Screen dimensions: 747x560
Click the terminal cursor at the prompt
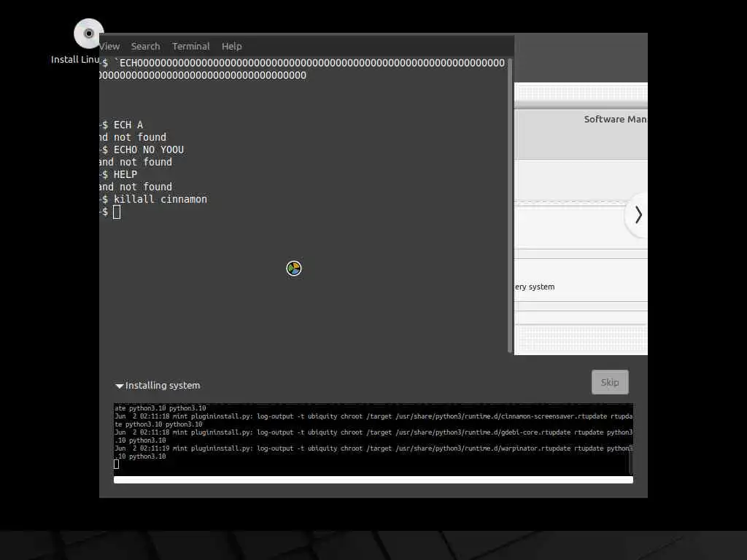click(117, 212)
